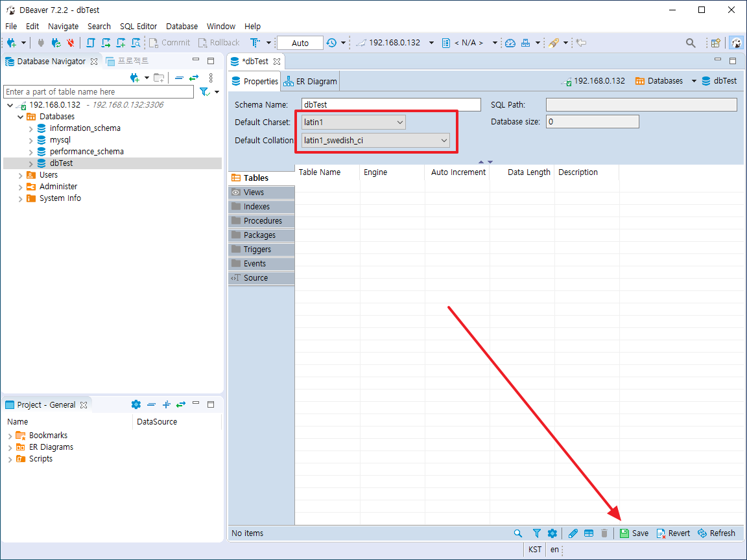This screenshot has width=747, height=560.
Task: Open the Dashboard gauge icon in the toolbar
Action: (x=510, y=43)
